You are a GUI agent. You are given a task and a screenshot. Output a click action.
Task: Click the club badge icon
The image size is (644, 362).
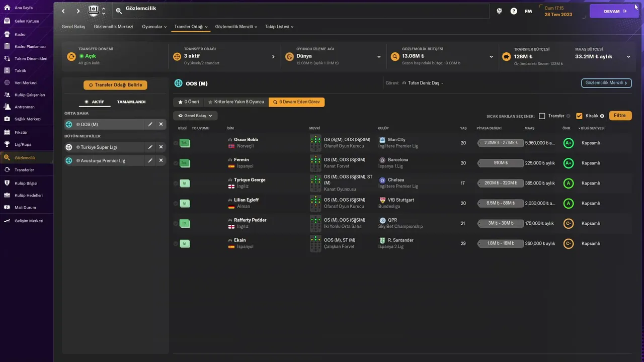94,11
